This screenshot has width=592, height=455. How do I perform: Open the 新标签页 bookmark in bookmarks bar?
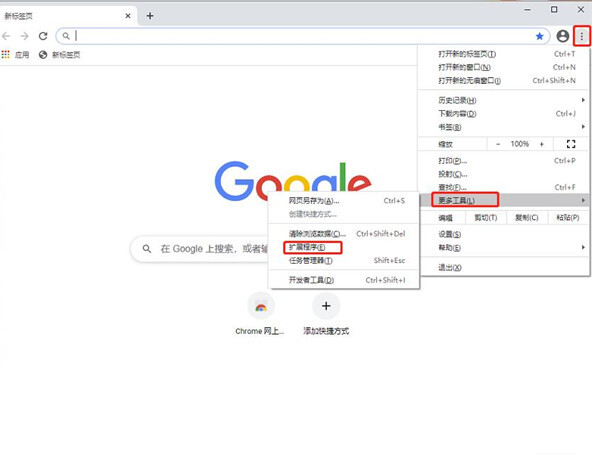[60, 55]
